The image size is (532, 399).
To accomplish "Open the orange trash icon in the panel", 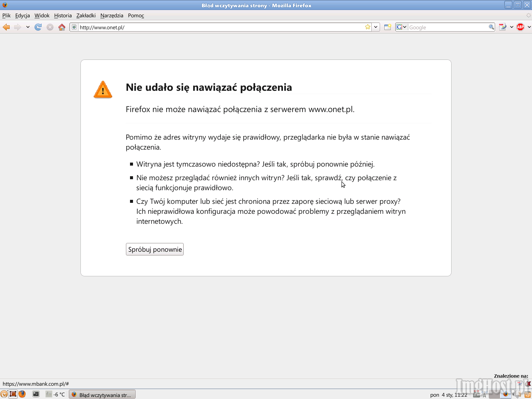I will [x=528, y=394].
